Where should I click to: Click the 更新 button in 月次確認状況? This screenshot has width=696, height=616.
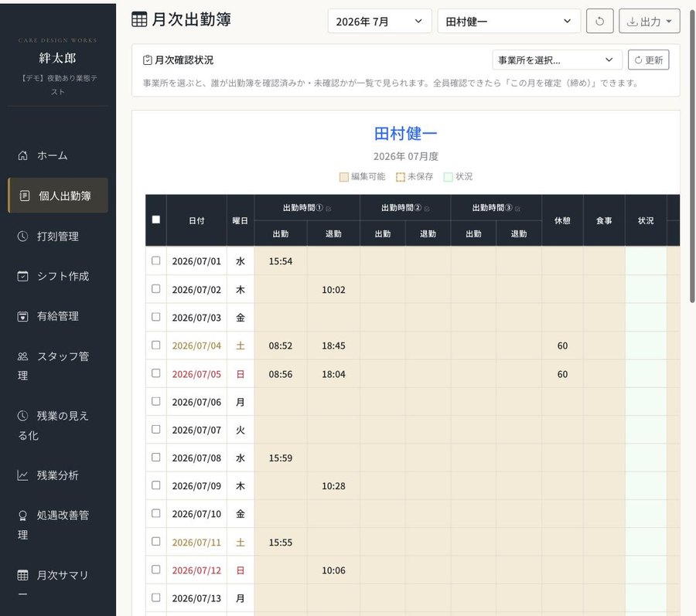pos(649,60)
